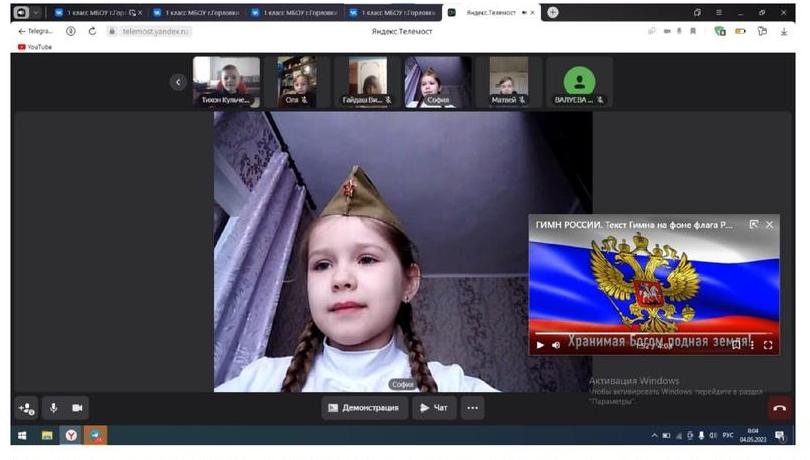Viewport: 810px width, 460px height.
Task: End the call with red hang-up button
Action: 780,408
